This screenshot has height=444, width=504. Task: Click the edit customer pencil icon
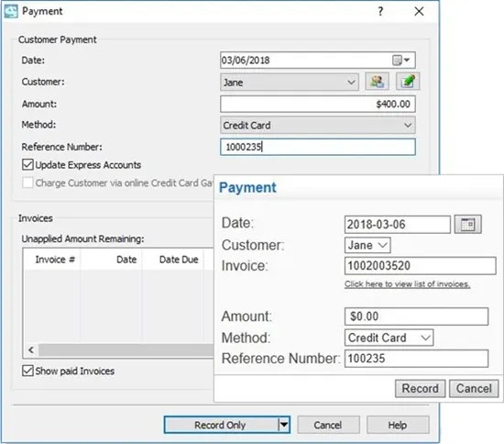(x=408, y=82)
